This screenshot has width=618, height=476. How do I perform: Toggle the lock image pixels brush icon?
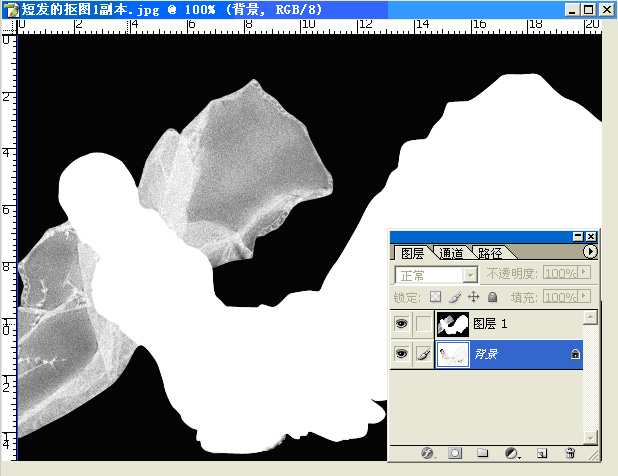click(x=455, y=297)
